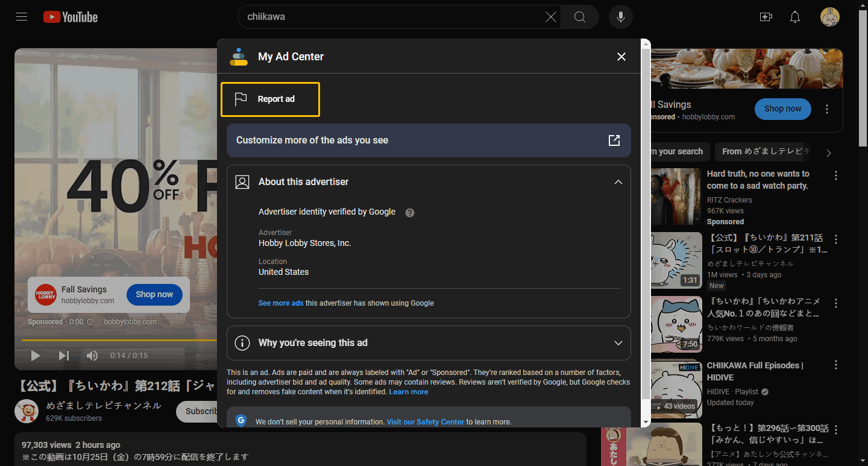This screenshot has width=868, height=466.
Task: Open the 第211話 video thumbnail
Action: click(676, 260)
